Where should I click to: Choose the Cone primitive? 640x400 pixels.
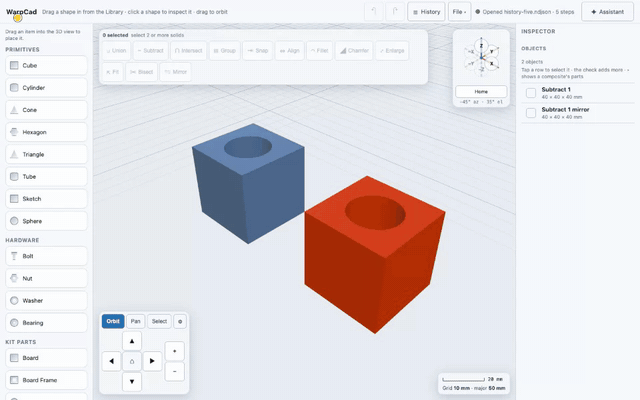pyautogui.click(x=46, y=110)
